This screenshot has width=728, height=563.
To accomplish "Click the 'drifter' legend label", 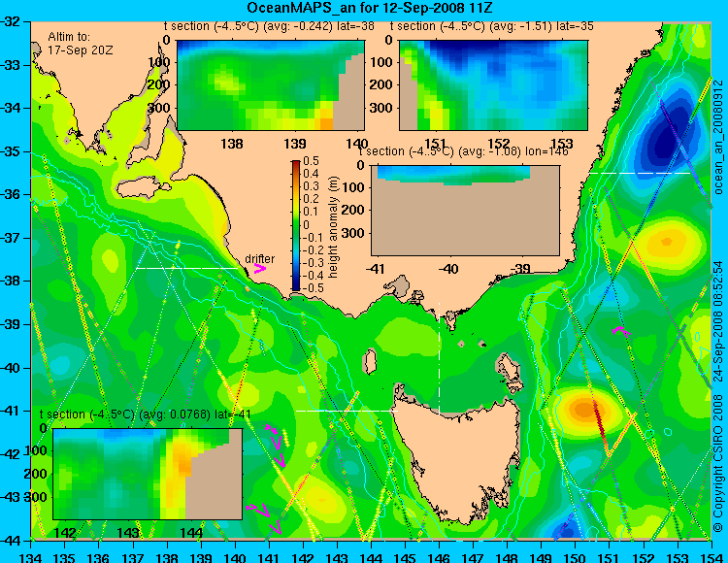I will (x=259, y=258).
